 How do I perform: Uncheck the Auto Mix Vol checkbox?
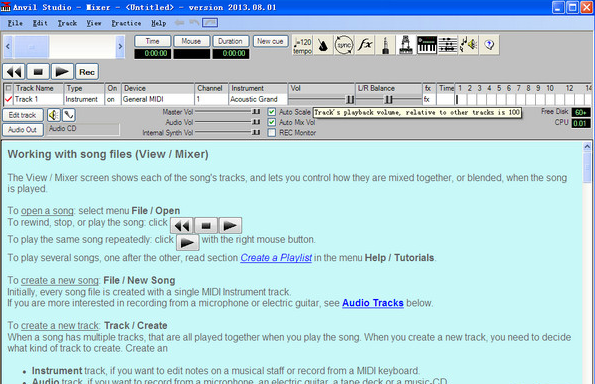click(271, 122)
